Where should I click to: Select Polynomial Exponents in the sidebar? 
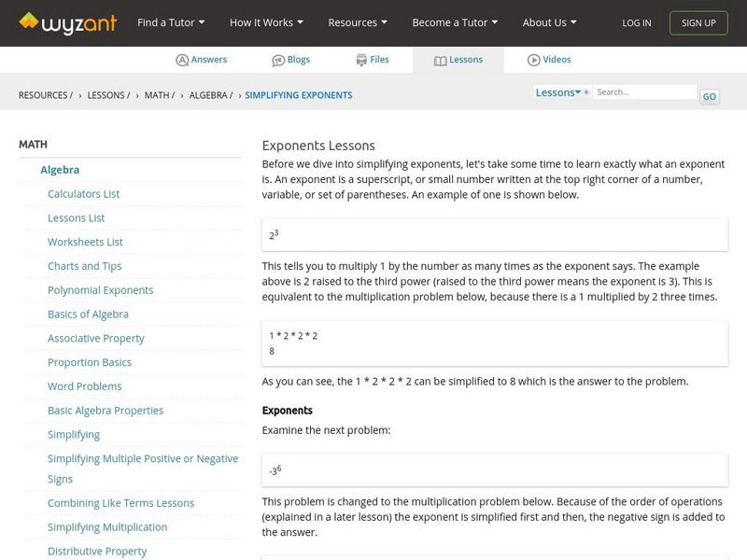point(101,290)
